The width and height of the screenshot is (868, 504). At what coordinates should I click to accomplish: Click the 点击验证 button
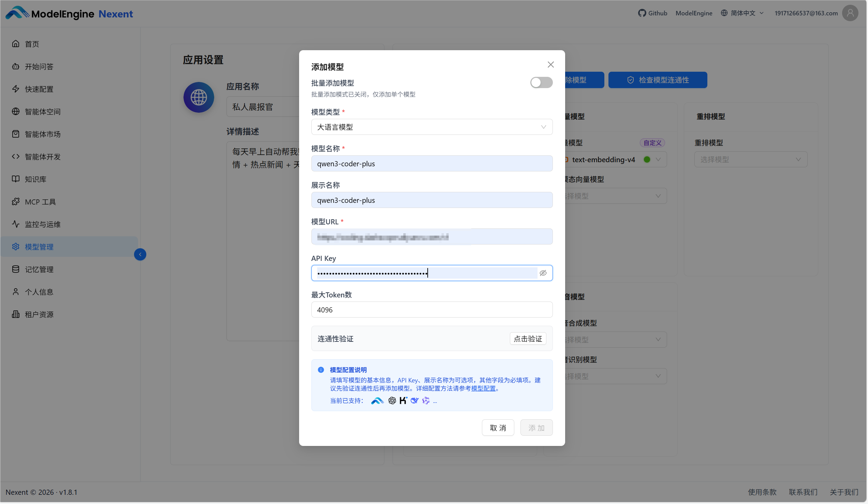[528, 338]
